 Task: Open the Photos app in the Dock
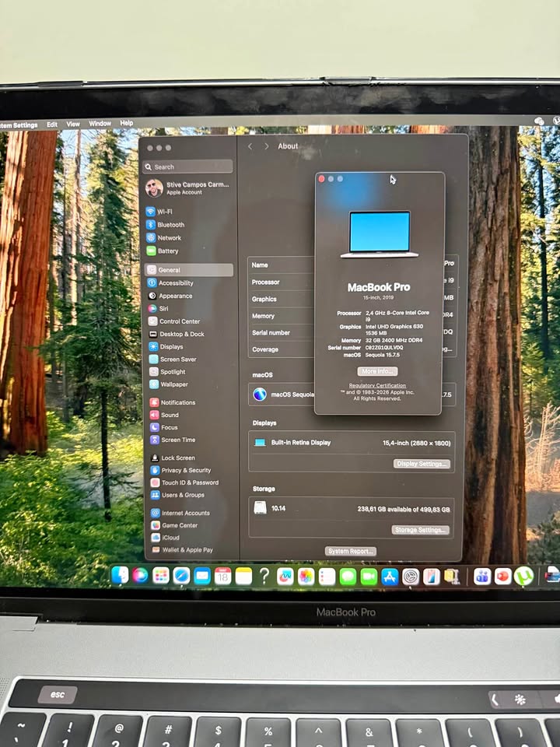point(306,577)
